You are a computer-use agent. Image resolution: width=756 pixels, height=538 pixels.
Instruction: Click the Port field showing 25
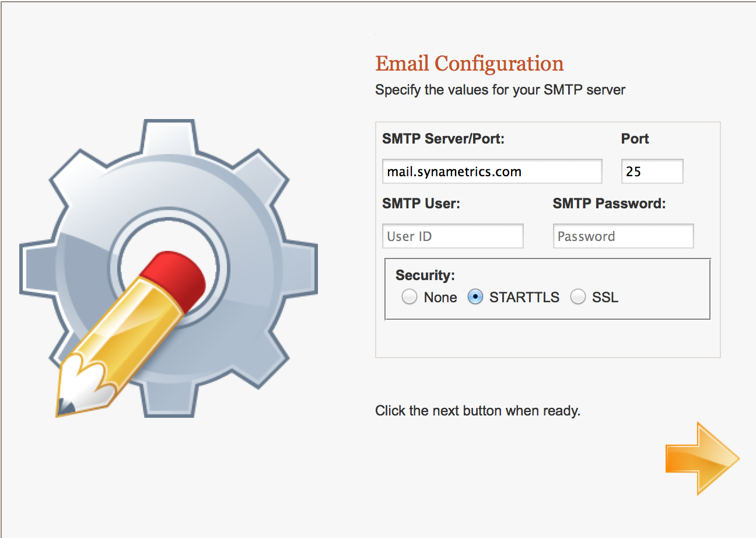pos(652,172)
